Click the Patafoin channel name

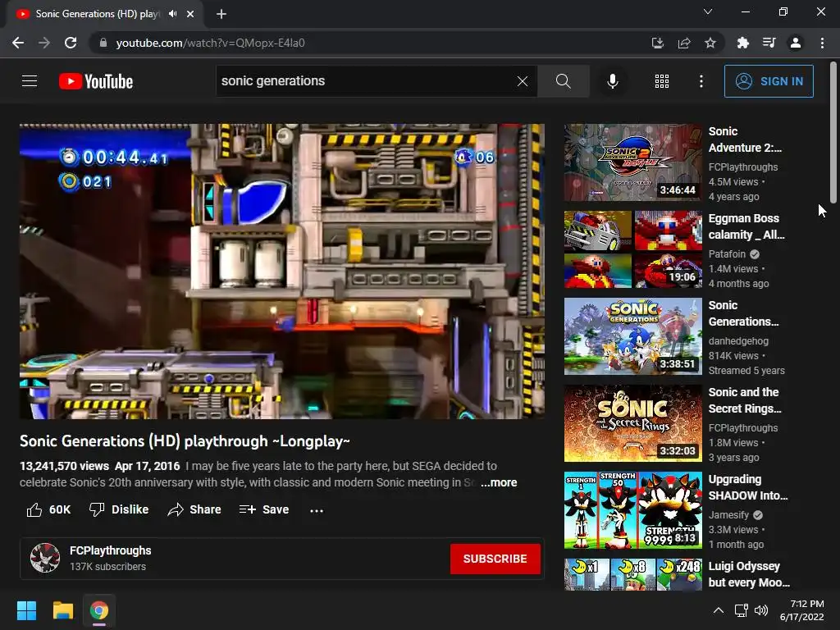click(x=727, y=254)
